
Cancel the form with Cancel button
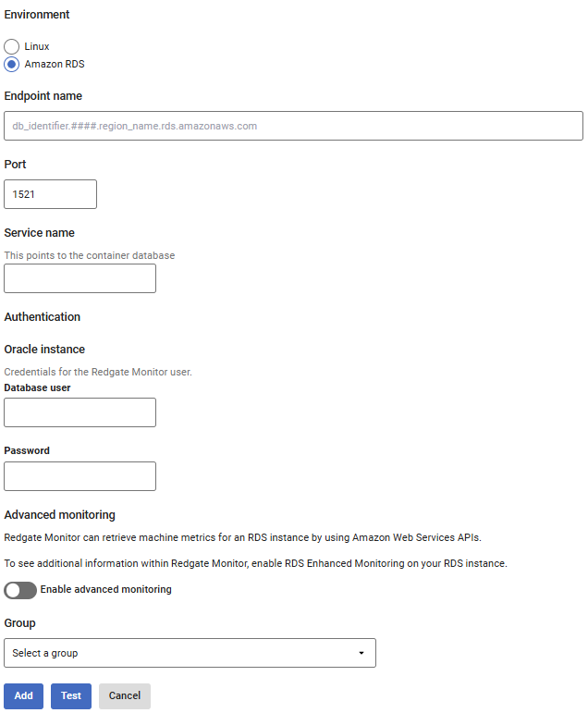coord(125,696)
